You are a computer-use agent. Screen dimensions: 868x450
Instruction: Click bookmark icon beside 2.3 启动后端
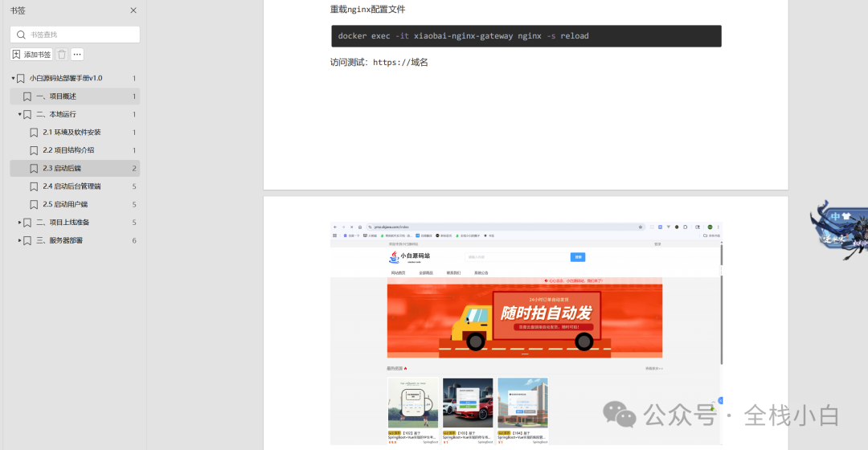tap(34, 168)
